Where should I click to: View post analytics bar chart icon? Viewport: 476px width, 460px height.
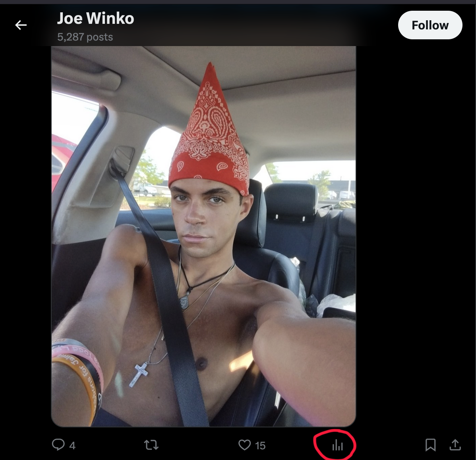tap(337, 445)
